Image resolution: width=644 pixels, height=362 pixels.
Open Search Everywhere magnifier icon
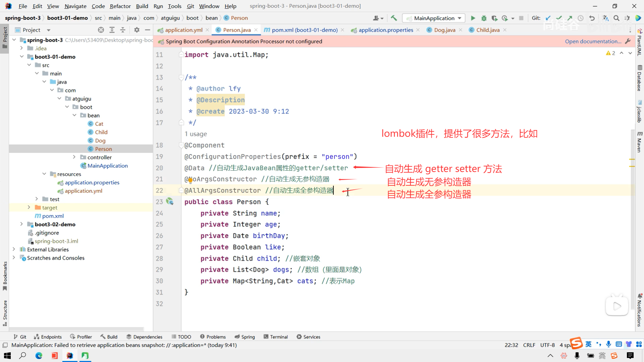[x=616, y=18]
